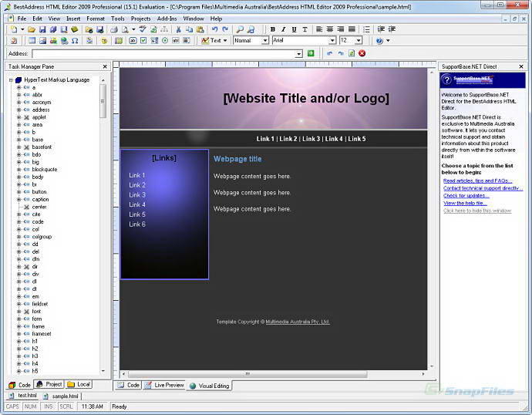Open the Normal paragraph style dropdown
This screenshot has height=415, width=532.
(265, 41)
